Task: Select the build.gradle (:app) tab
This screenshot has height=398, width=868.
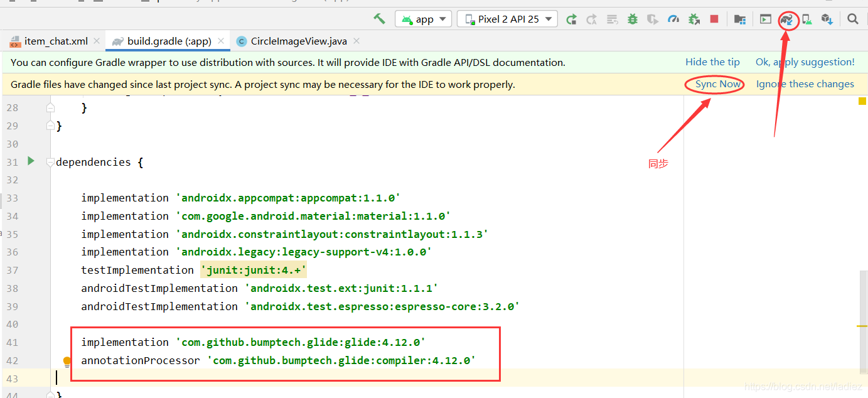Action: tap(168, 41)
